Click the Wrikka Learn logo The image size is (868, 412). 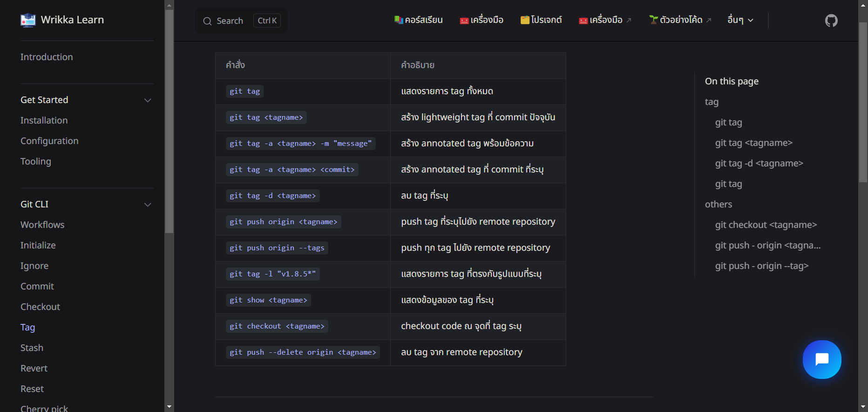click(28, 20)
